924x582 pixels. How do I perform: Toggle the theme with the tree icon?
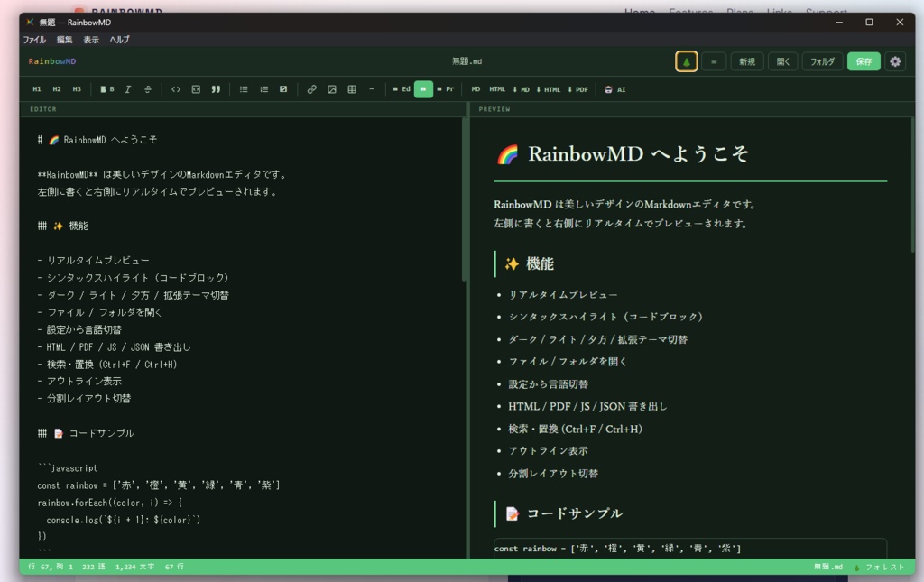point(688,60)
